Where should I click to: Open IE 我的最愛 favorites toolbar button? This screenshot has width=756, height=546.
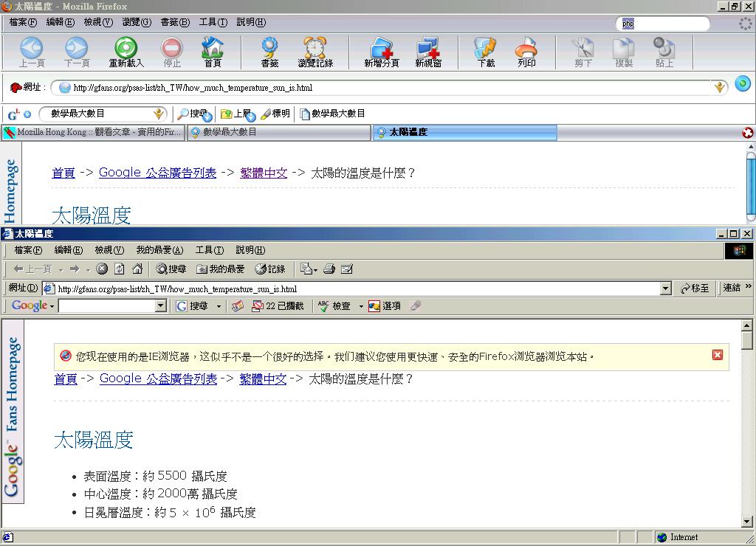click(221, 269)
